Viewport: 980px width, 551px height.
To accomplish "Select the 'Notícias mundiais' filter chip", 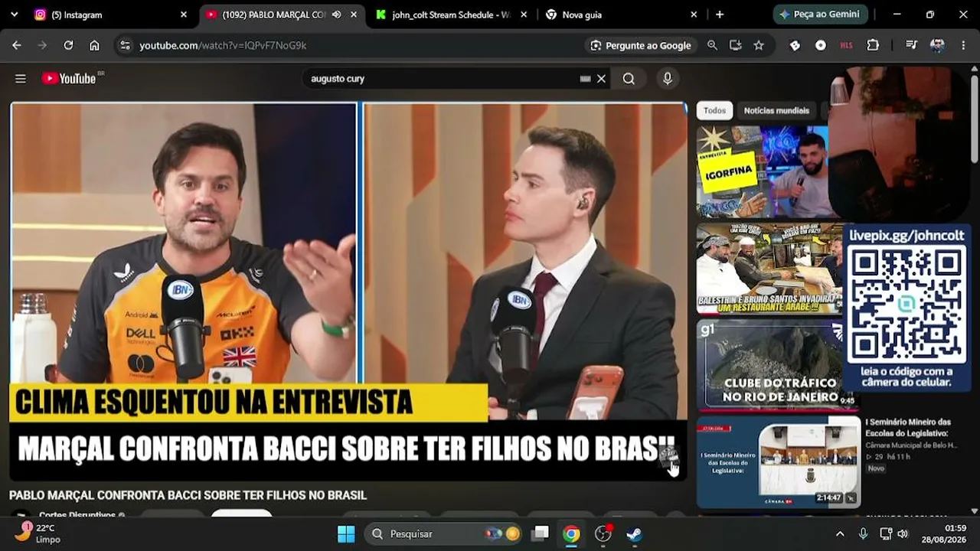I will (776, 111).
